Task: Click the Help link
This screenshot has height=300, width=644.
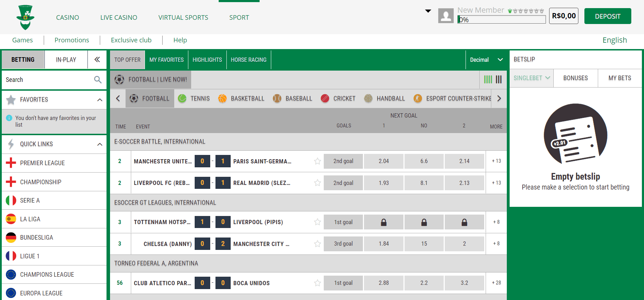Action: 180,40
